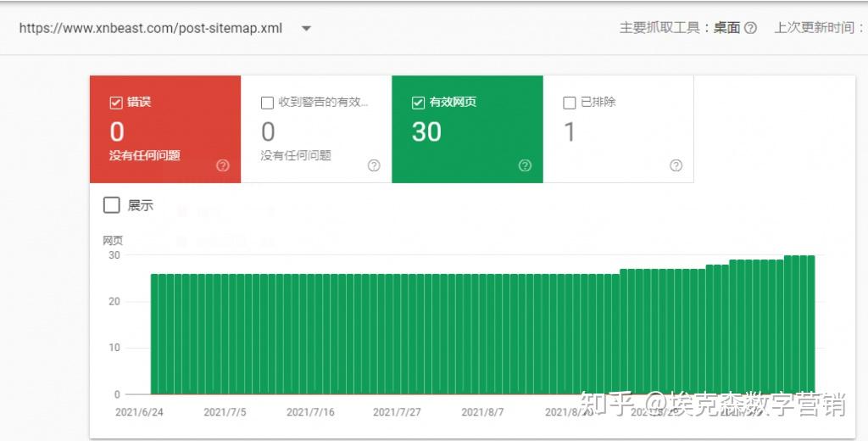Enable the 展示 checkbox
The width and height of the screenshot is (868, 441).
tap(112, 205)
